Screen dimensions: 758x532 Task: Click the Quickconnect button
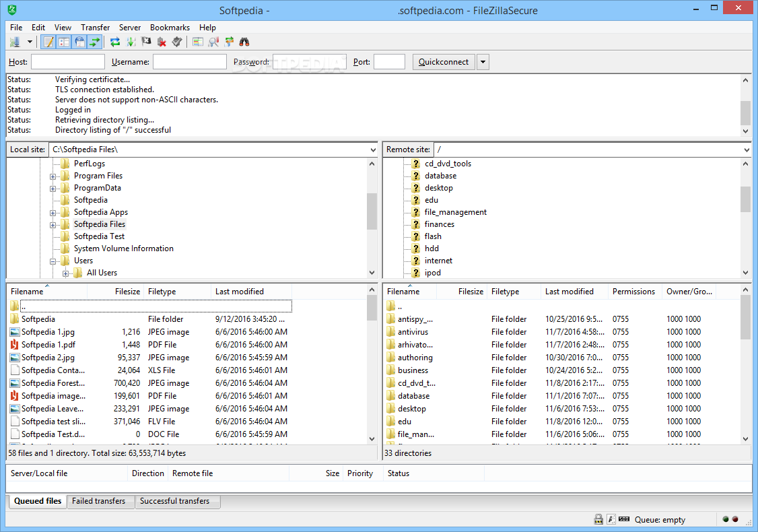coord(444,62)
